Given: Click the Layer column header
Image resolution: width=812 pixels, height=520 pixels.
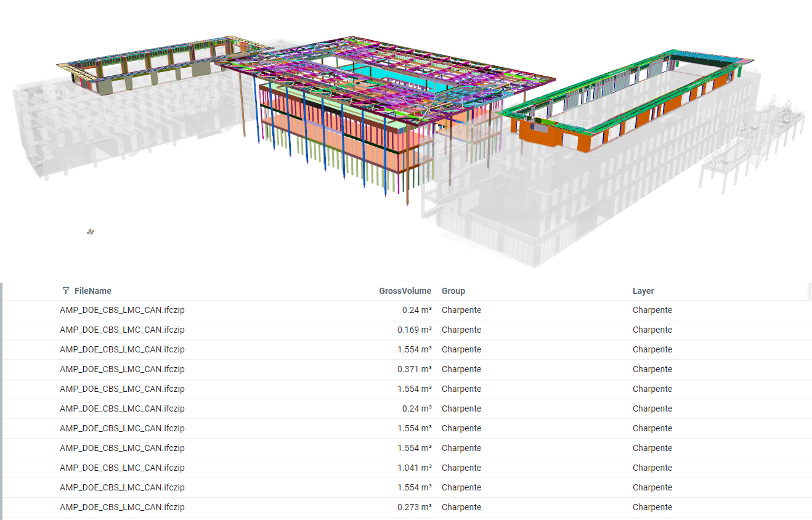Looking at the screenshot, I should 643,291.
